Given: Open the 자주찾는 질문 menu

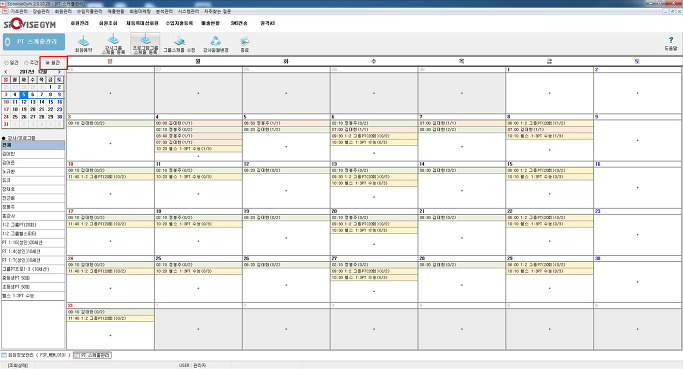Looking at the screenshot, I should 217,11.
